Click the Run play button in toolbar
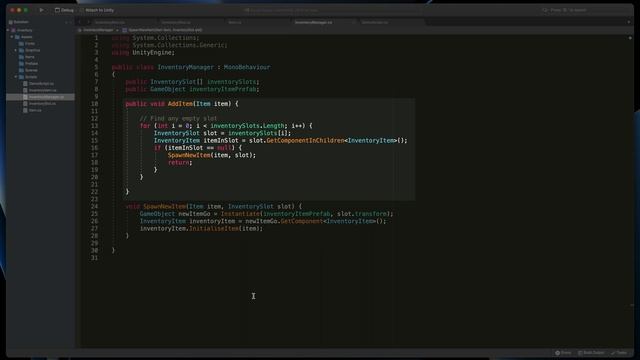 (x=41, y=10)
